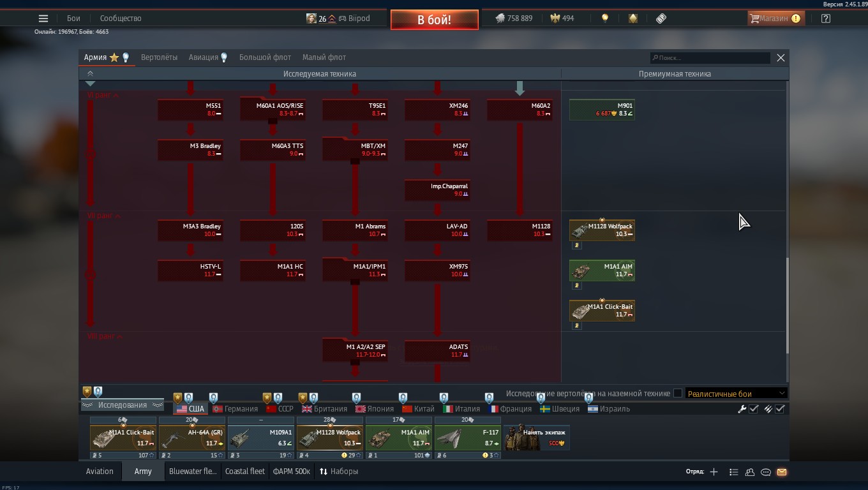Switch to the Авиация tab
This screenshot has height=490, width=868.
[x=208, y=57]
